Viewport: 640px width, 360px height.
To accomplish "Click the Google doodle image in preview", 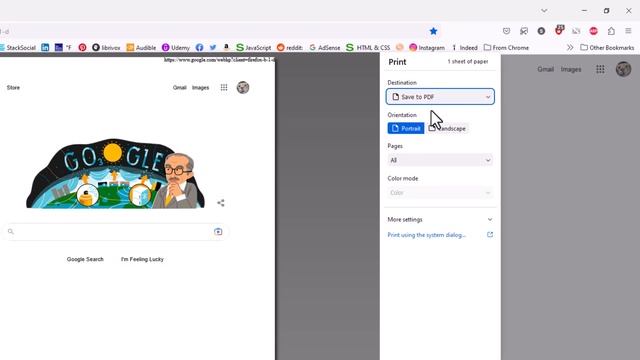I will [x=115, y=173].
